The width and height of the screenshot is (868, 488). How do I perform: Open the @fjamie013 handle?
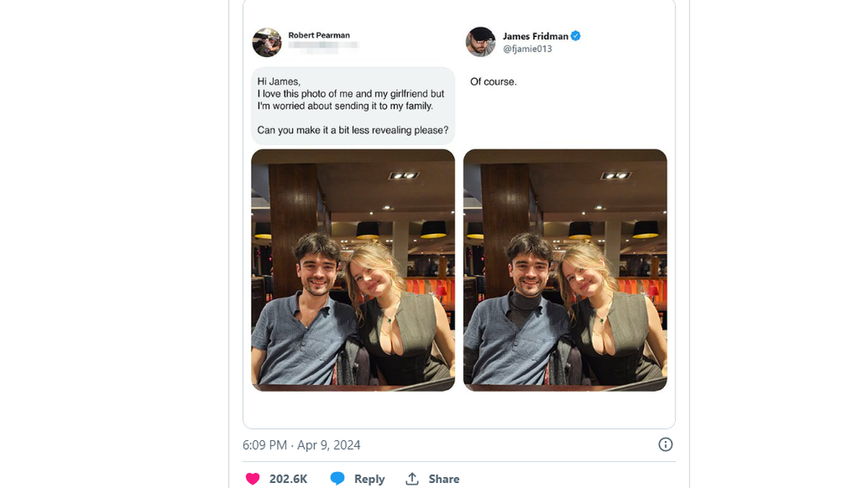tap(527, 49)
